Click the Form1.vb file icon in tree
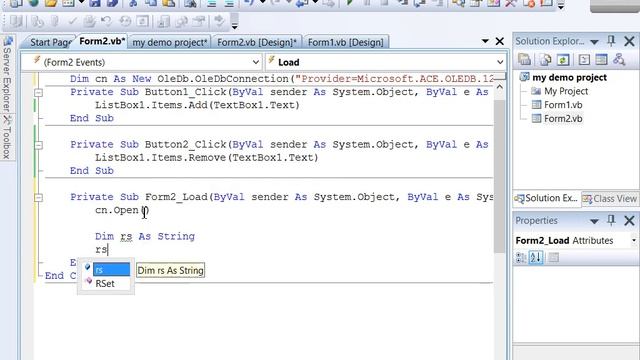The width and height of the screenshot is (640, 360). point(536,105)
